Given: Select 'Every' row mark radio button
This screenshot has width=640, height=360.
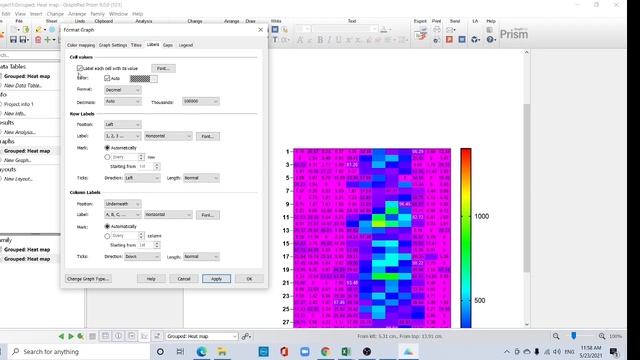Looking at the screenshot, I should coord(107,157).
